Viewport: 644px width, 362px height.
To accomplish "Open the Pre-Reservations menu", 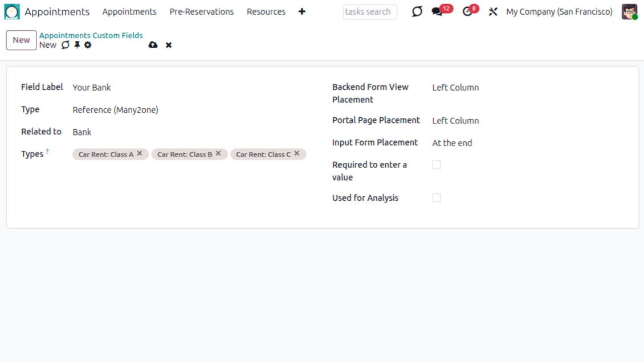I will [201, 12].
